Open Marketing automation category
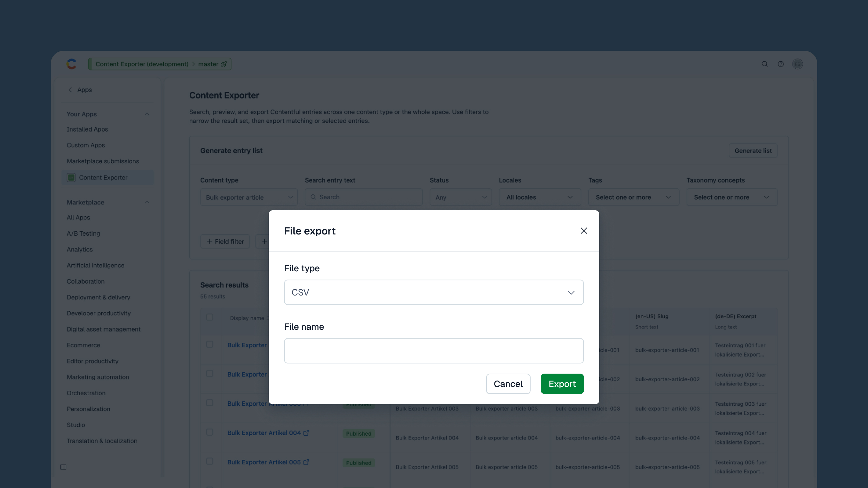 pos(98,377)
